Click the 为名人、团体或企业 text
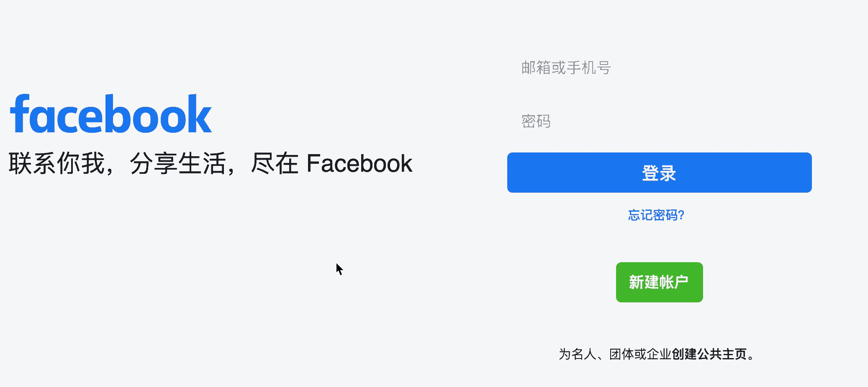Screen dimensions: 868x387 (615, 354)
